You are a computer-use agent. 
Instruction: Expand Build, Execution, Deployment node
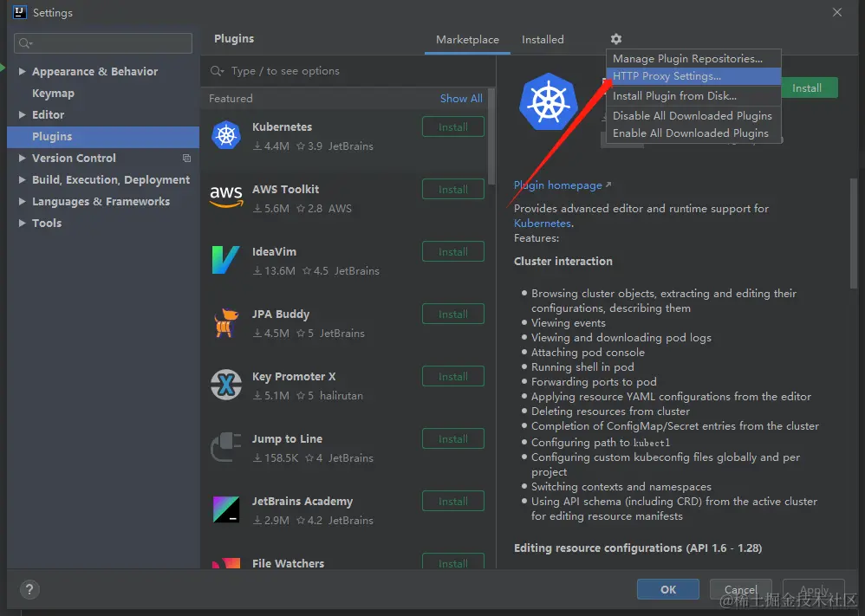[x=22, y=180]
